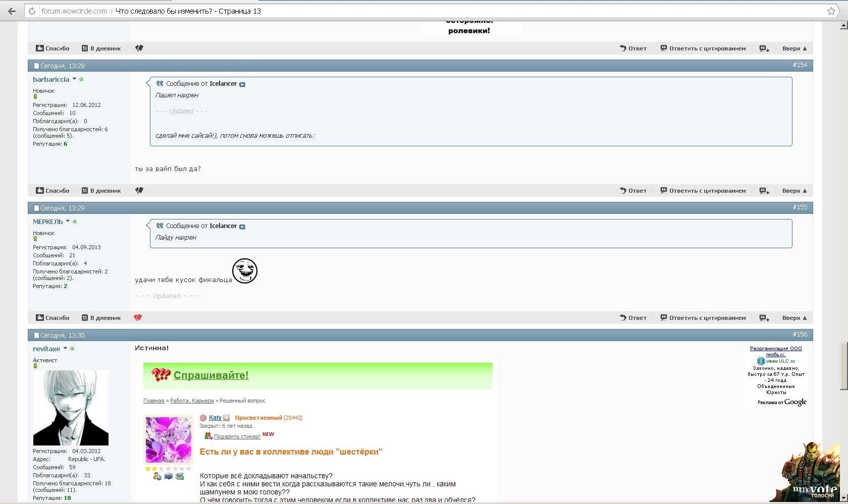Click the post icon beside Сегодня, 13:28

[x=36, y=66]
